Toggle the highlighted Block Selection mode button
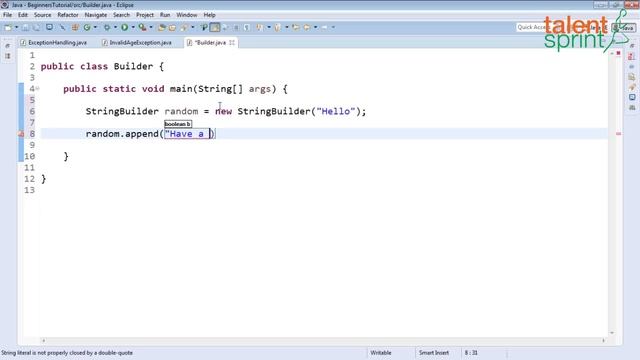This screenshot has height=360, width=640. coord(215,27)
